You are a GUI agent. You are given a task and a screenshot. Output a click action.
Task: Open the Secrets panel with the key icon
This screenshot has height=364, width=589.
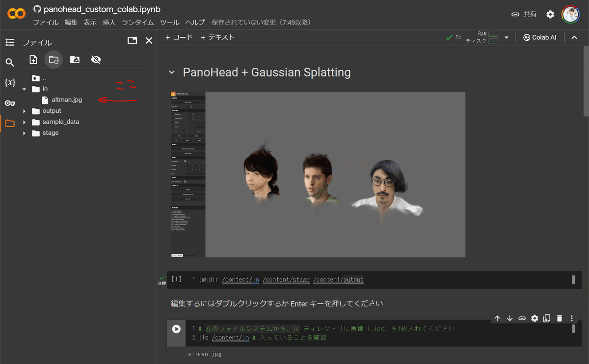[10, 103]
